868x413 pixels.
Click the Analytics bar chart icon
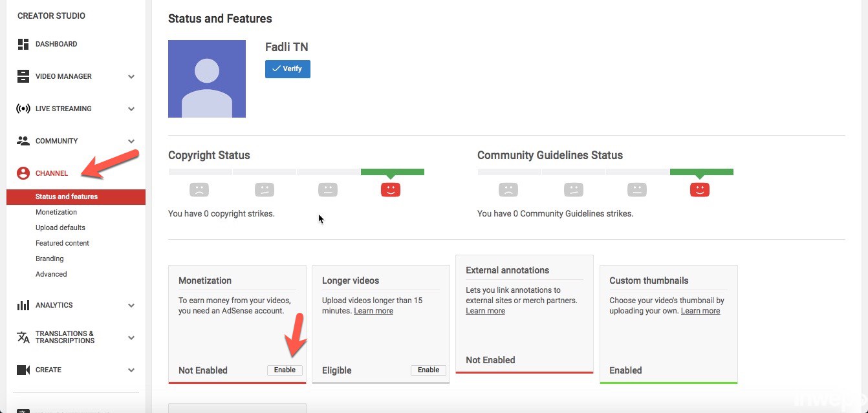23,305
